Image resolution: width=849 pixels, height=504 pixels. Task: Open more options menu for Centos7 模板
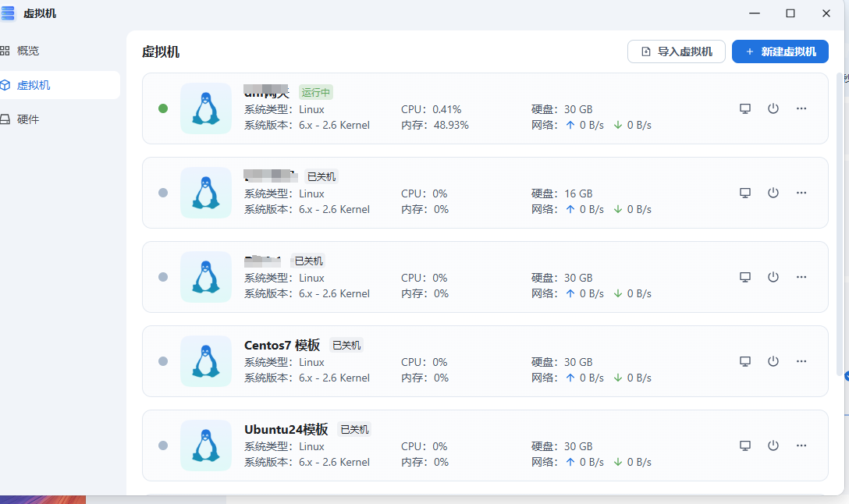click(x=801, y=361)
